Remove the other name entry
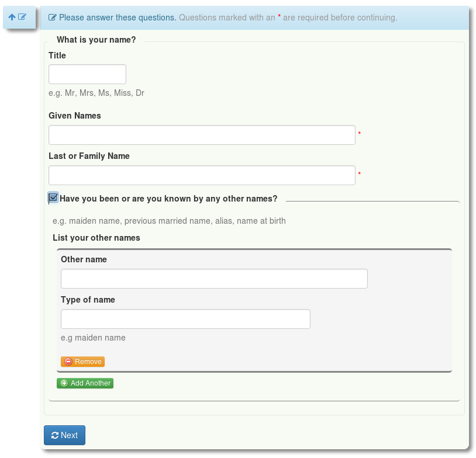 (x=82, y=362)
